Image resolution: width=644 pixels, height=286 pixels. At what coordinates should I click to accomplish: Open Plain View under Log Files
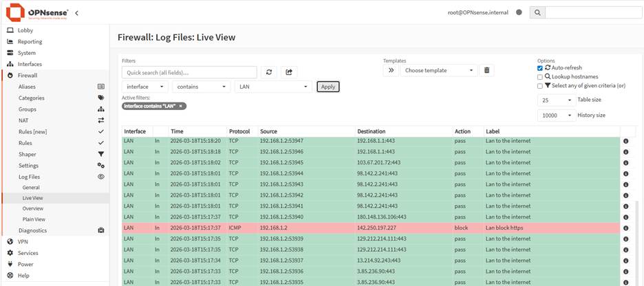[x=34, y=219]
